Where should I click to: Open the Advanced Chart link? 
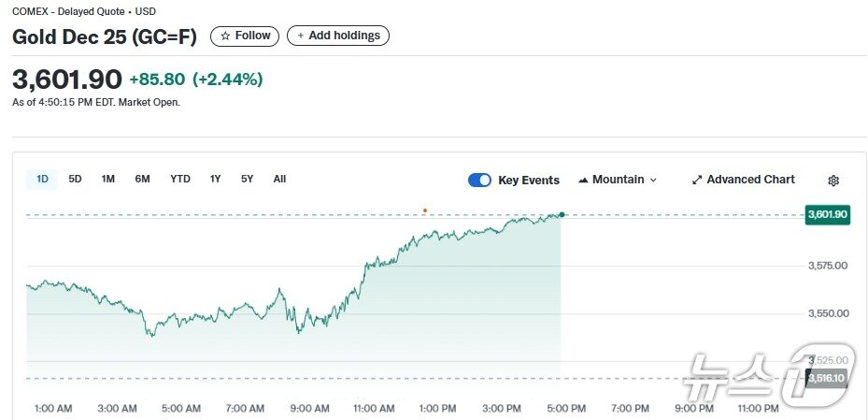coord(750,180)
